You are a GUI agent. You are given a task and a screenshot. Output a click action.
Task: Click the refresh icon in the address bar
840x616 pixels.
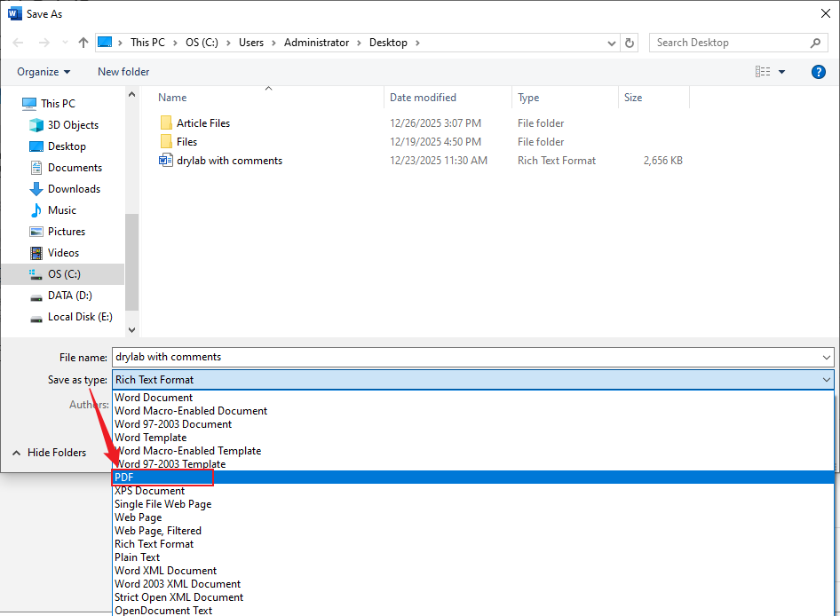(630, 42)
